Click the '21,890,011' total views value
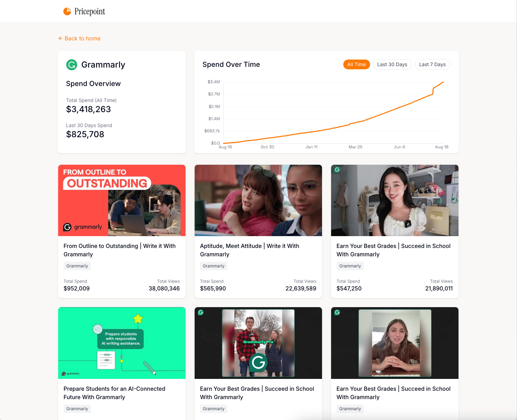Viewport: 517px width, 420px height. [439, 288]
